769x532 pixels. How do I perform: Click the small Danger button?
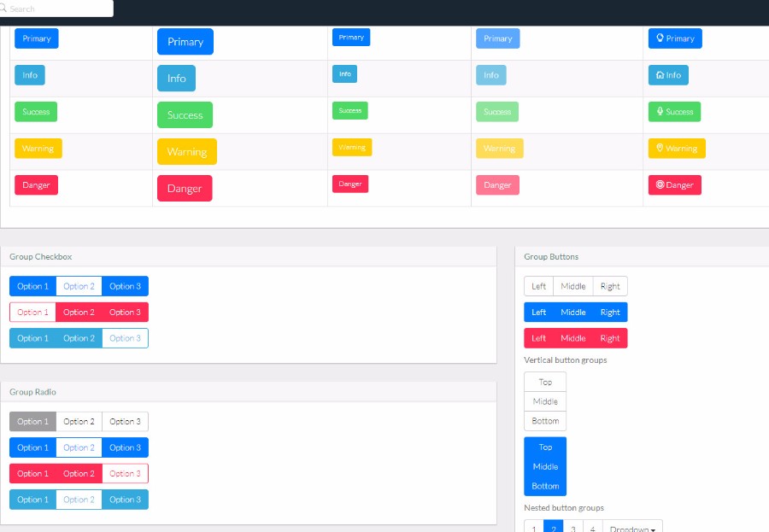coord(350,184)
